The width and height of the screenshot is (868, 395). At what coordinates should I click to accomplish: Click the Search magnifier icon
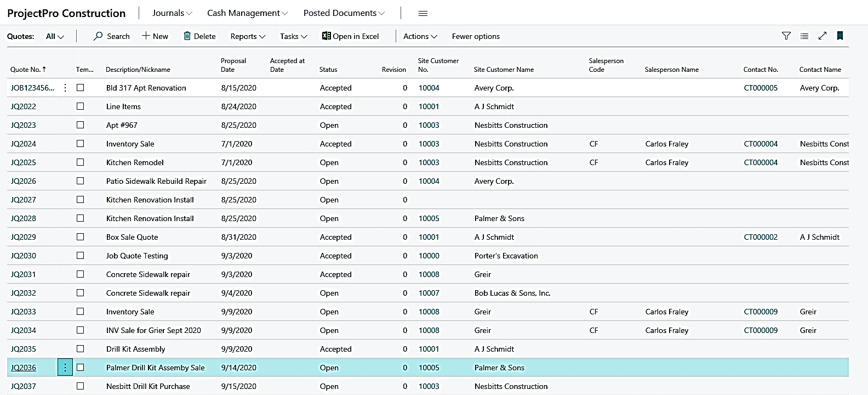pyautogui.click(x=98, y=36)
